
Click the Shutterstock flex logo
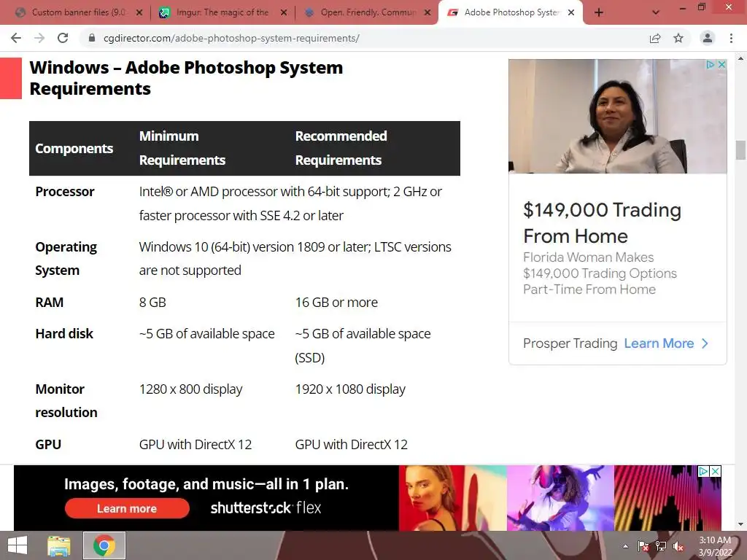pos(266,507)
